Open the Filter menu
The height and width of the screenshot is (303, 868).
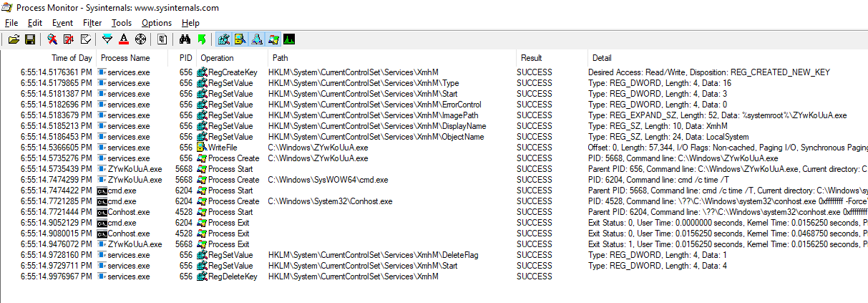pos(92,23)
